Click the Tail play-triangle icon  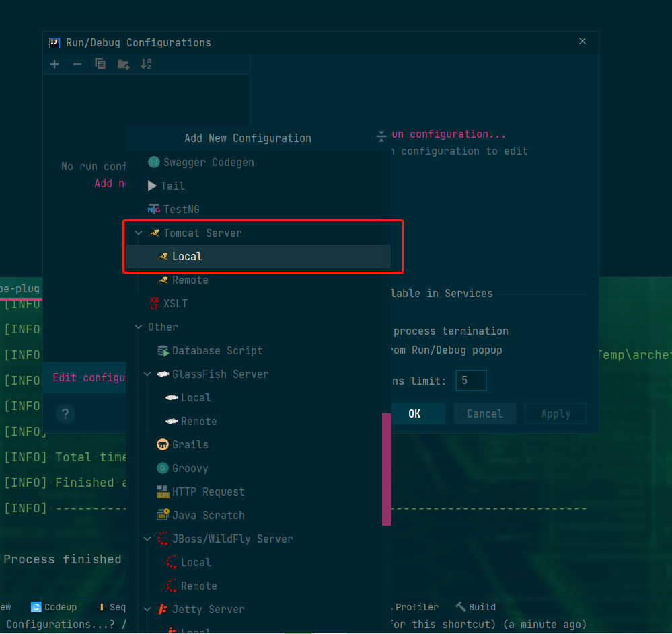[x=152, y=186]
